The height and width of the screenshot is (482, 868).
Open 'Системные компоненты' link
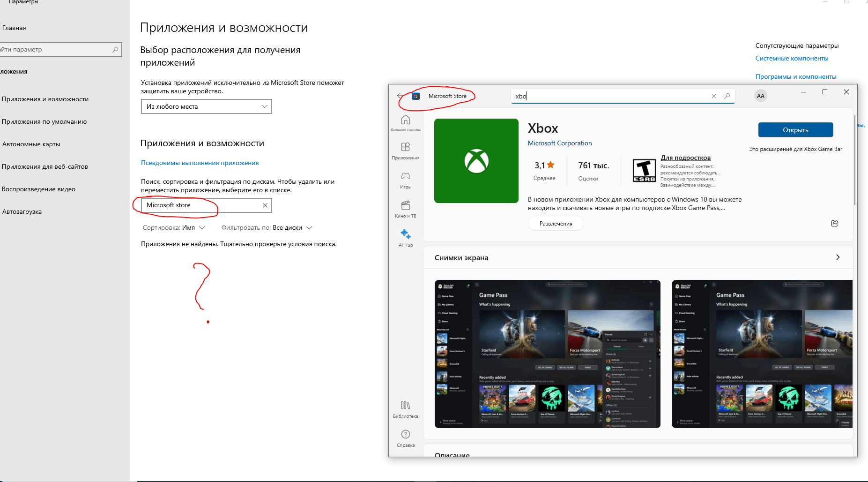tap(792, 58)
